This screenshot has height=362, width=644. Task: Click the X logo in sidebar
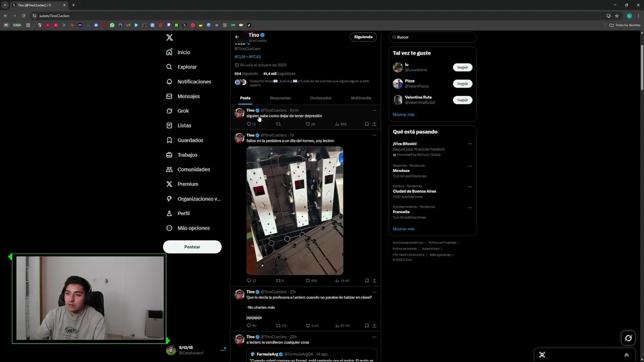click(x=170, y=38)
